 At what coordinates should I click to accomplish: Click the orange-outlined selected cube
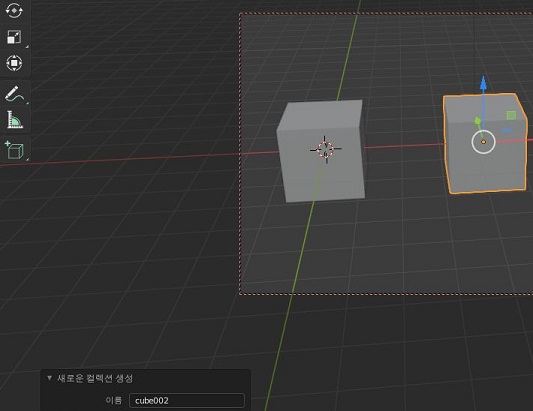pyautogui.click(x=485, y=143)
